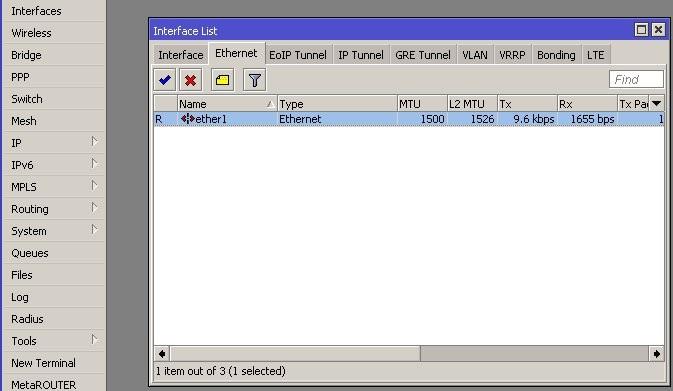Open the VLAN tab
This screenshot has height=391, width=673.
click(475, 55)
